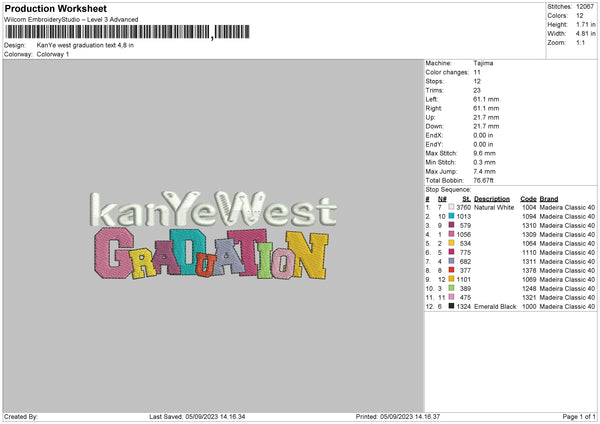The width and height of the screenshot is (600, 424).
Task: Click the Emerald Black color swatch
Action: [451, 306]
